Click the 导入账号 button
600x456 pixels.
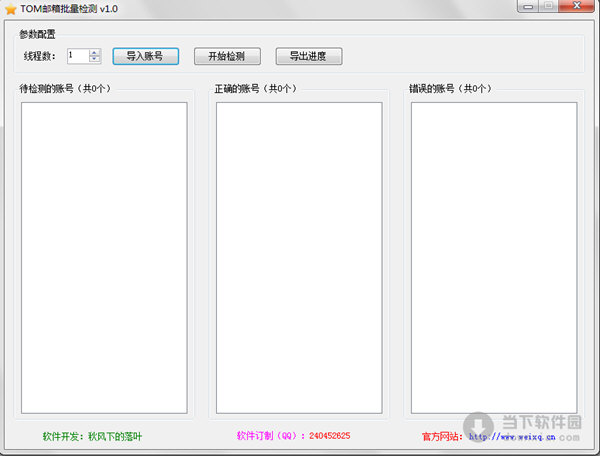145,56
